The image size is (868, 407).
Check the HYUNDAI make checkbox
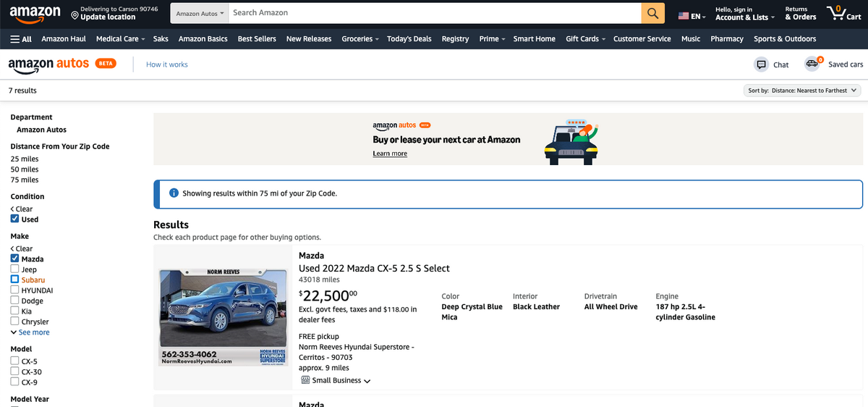pyautogui.click(x=14, y=290)
